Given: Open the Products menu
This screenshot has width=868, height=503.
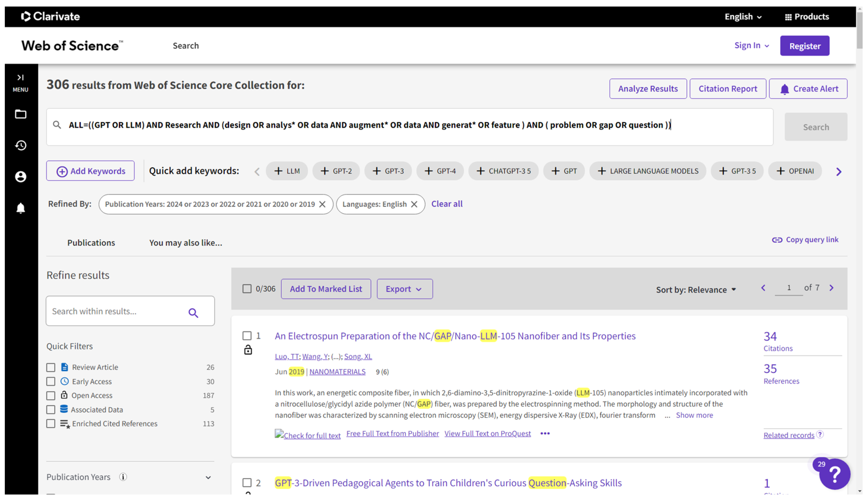Looking at the screenshot, I should [x=807, y=17].
